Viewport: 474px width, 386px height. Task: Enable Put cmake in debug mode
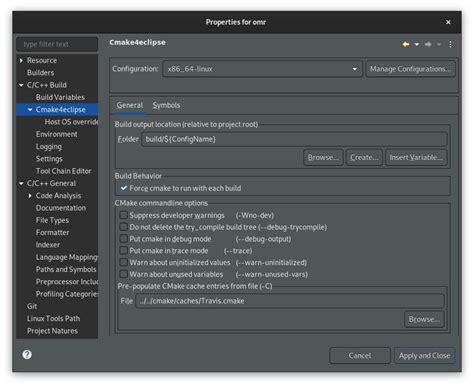[x=124, y=239]
